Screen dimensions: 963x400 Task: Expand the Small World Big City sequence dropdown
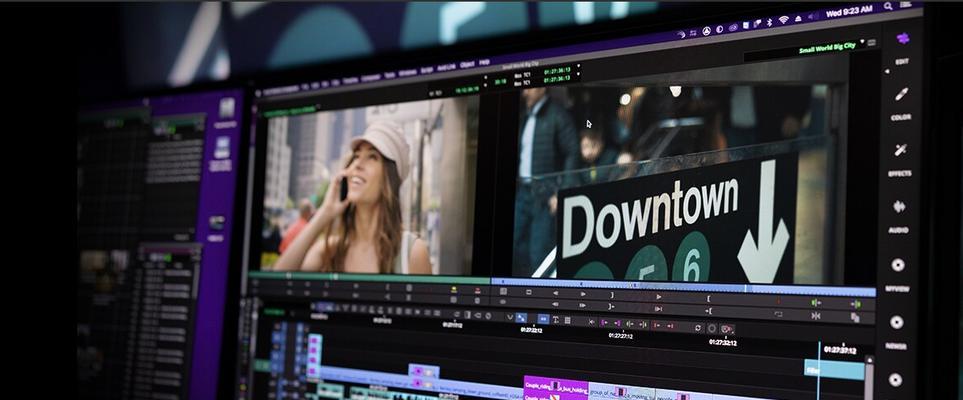click(862, 41)
